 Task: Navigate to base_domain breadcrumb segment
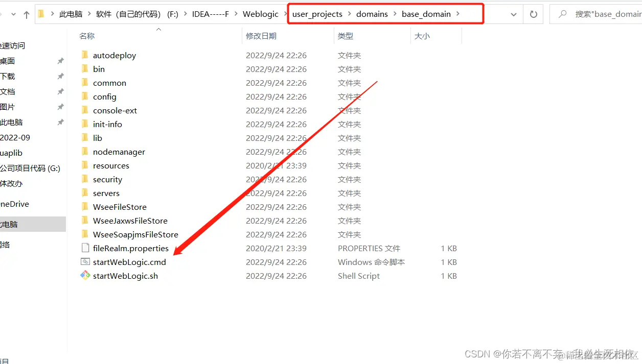426,14
